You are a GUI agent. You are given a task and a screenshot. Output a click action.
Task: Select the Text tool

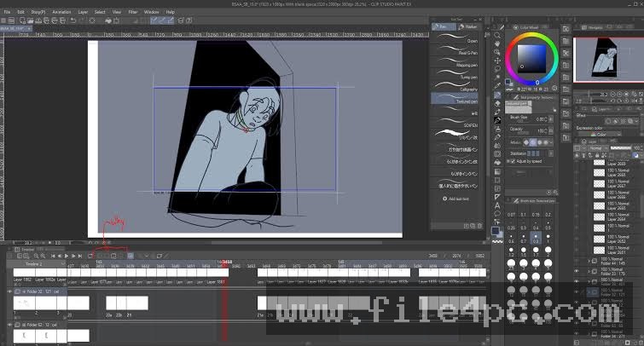click(497, 205)
